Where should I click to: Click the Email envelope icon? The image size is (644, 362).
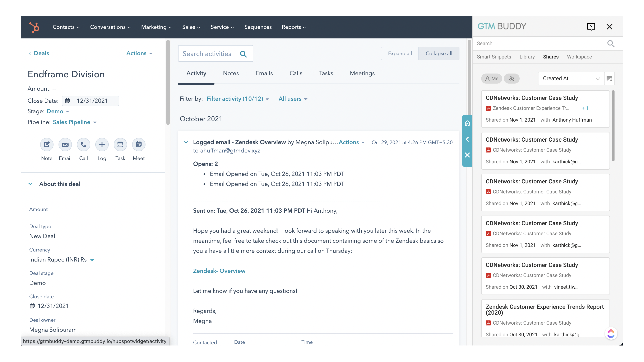(x=65, y=144)
